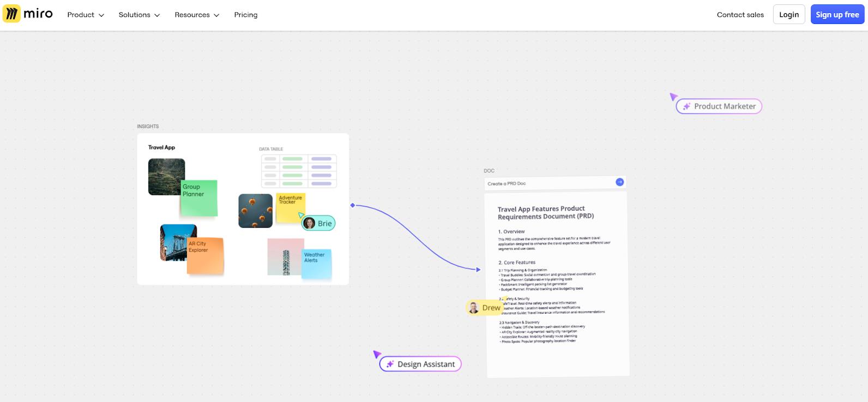Expand the Resources dropdown chevron
Screen dimensions: 868x402
point(216,15)
